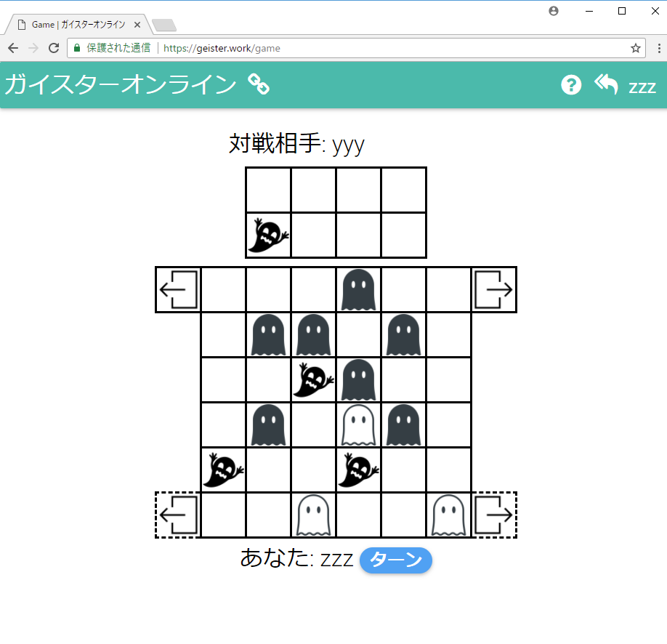Click the green secure lock icon
This screenshot has width=667, height=644.
(77, 48)
